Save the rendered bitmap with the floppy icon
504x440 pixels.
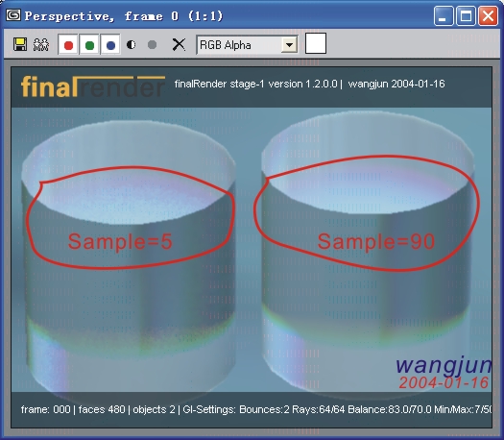pos(20,44)
